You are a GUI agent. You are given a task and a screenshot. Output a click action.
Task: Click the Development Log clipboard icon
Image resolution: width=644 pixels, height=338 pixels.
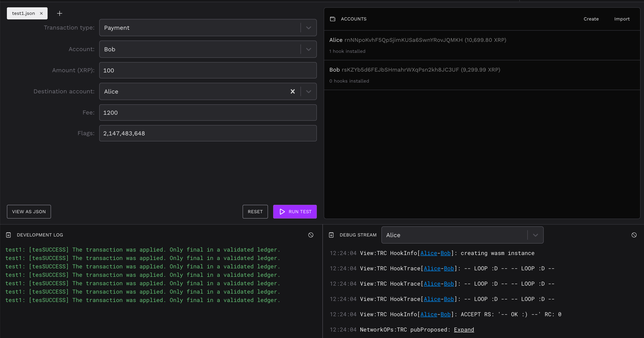pos(8,235)
